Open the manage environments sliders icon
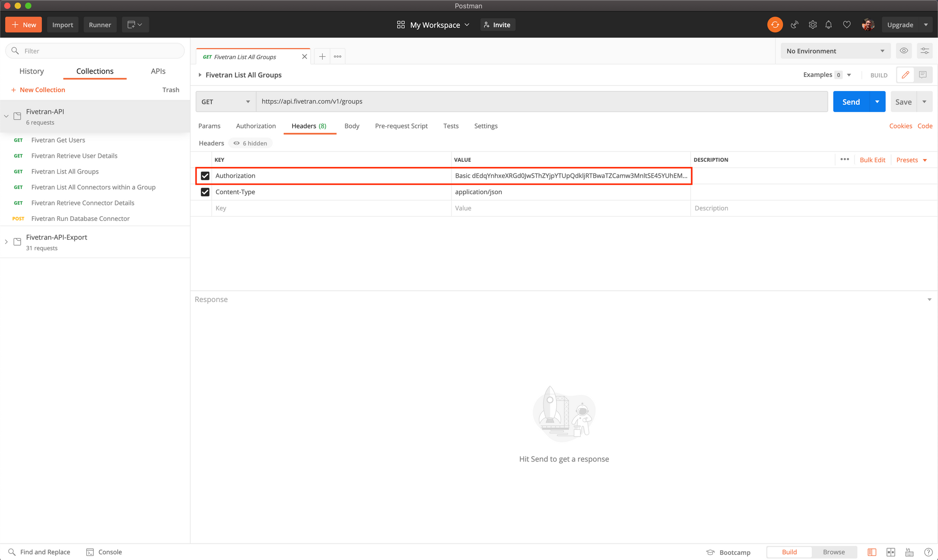This screenshot has height=560, width=938. coord(925,51)
